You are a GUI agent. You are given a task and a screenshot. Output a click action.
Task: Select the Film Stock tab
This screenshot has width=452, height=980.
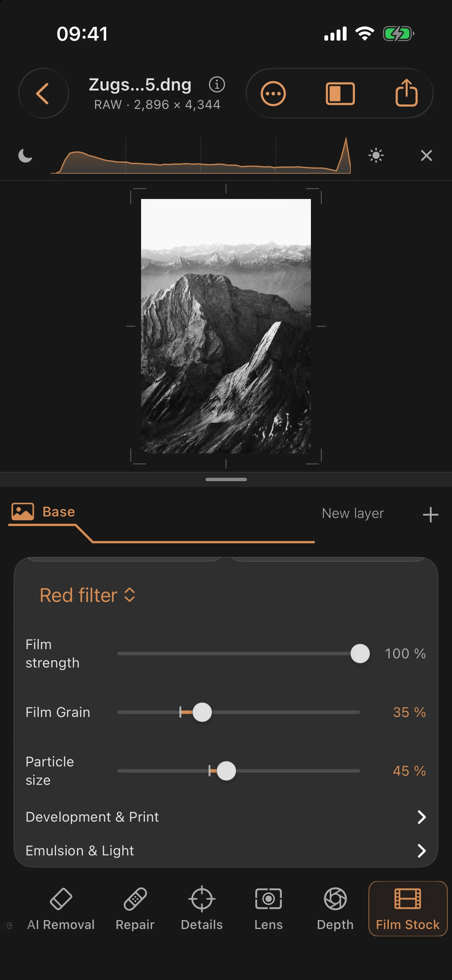[408, 909]
